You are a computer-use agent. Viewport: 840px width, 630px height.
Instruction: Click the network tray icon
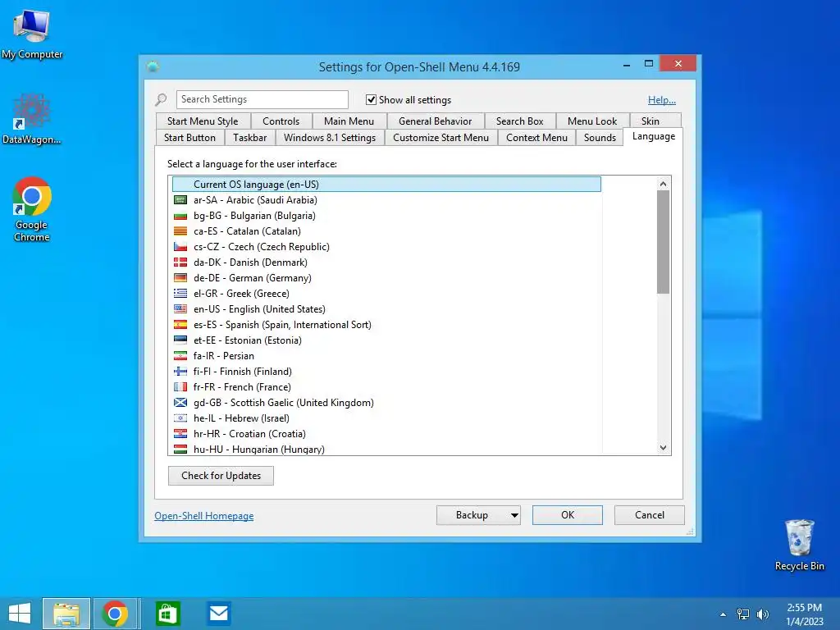click(743, 614)
